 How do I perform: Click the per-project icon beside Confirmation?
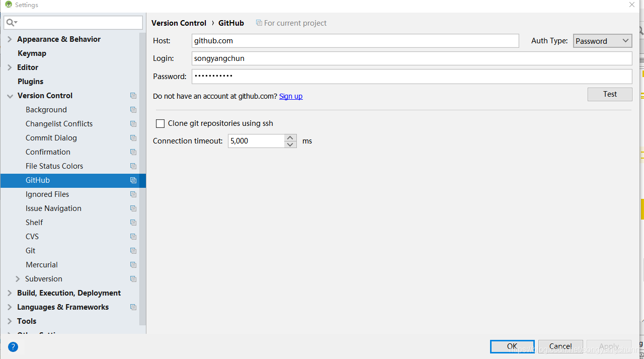tap(133, 152)
